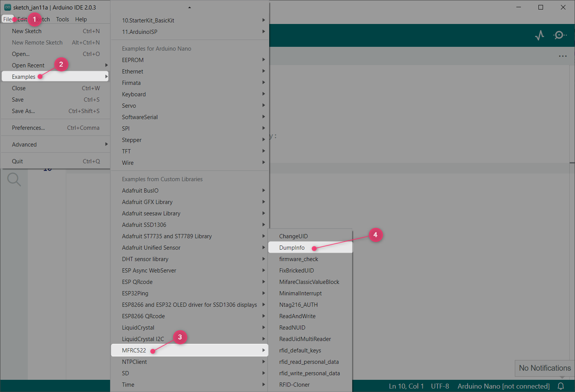Select Close in the File menu

[x=56, y=88]
